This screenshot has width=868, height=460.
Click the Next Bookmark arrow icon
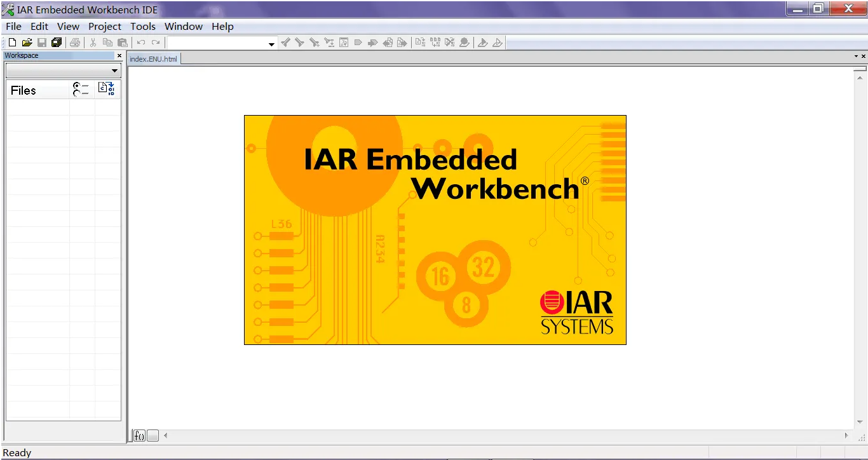click(373, 43)
